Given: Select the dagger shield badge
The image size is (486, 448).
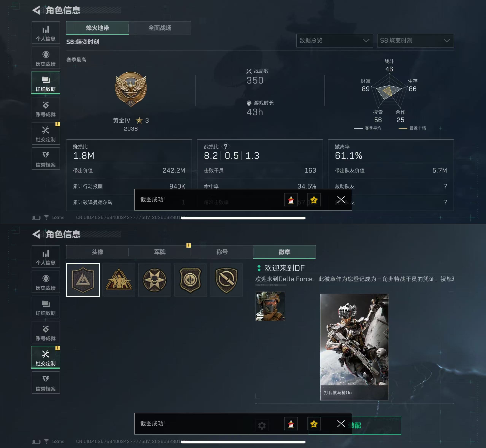Looking at the screenshot, I should pyautogui.click(x=226, y=280).
